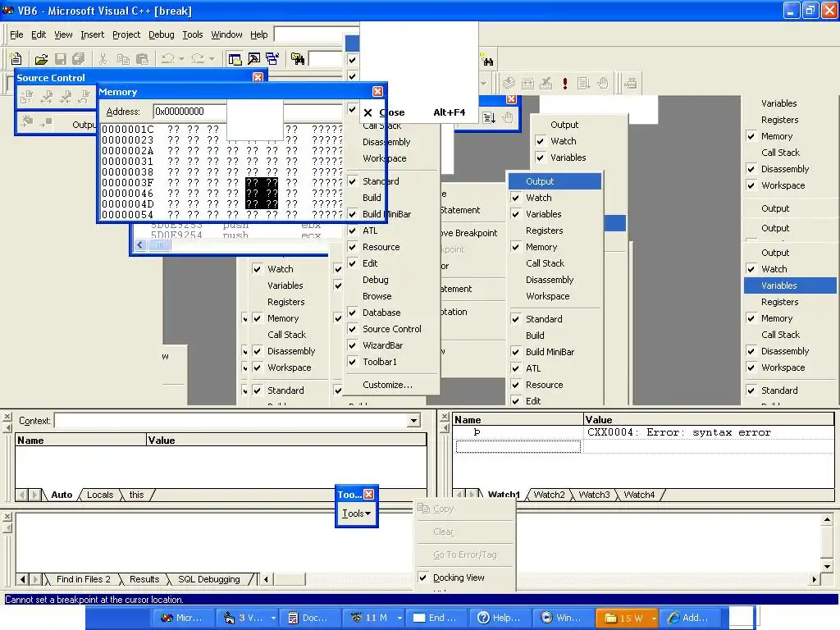
Task: Toggle the Output window hammer icon
Action: [254, 58]
